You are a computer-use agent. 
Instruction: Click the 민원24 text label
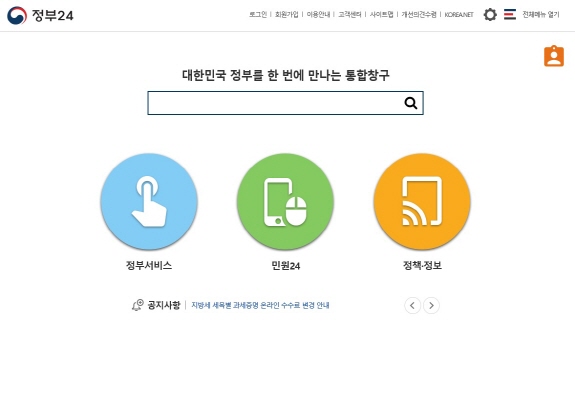tap(286, 265)
